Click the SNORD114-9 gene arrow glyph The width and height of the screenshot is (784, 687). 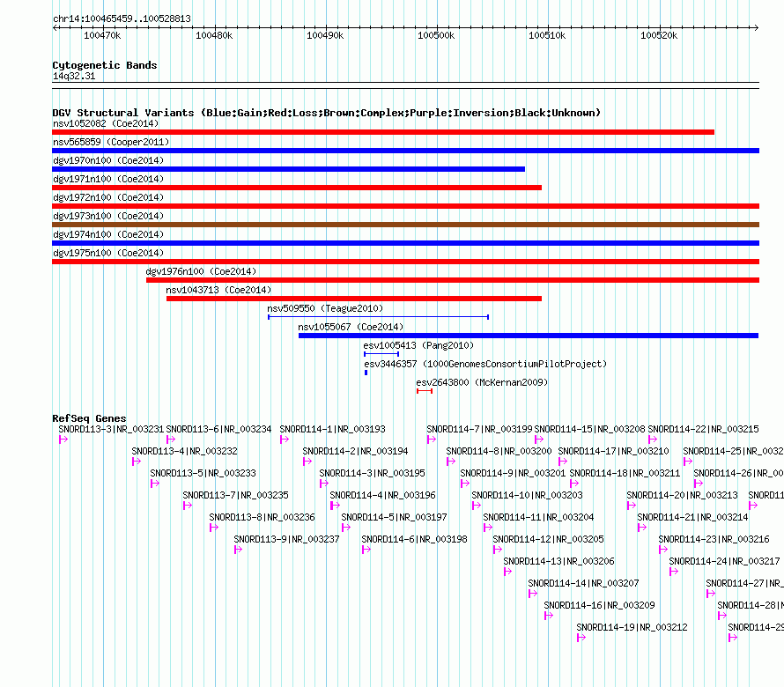tap(465, 484)
